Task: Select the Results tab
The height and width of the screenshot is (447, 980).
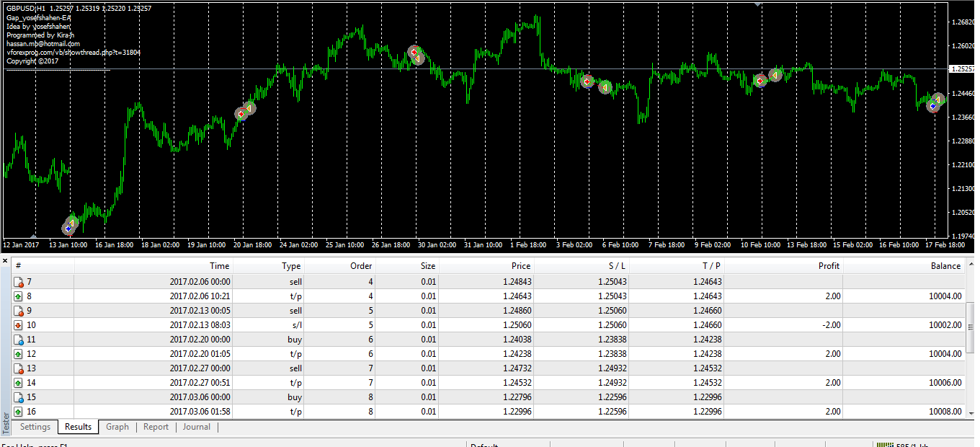Action: (x=78, y=427)
